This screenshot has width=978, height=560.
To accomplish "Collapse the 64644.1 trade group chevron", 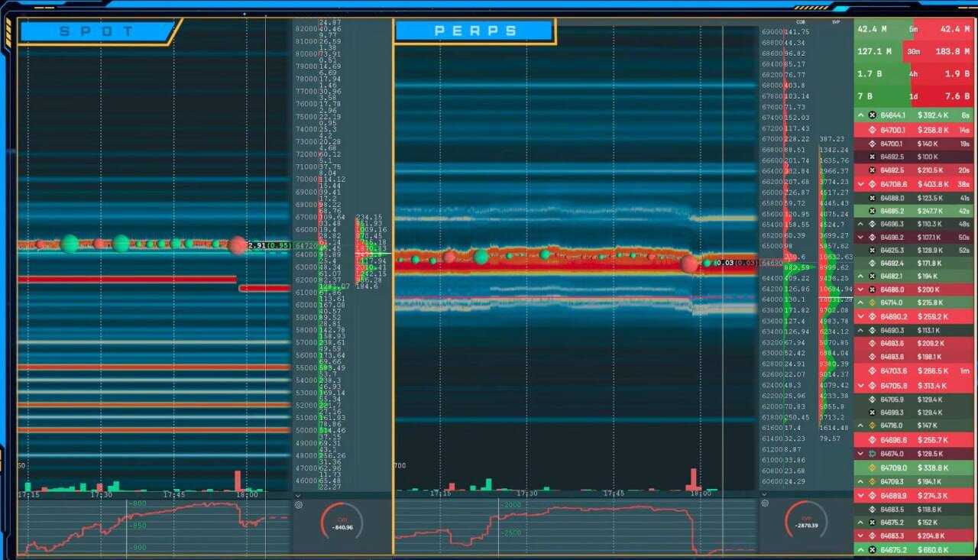I will tap(860, 115).
